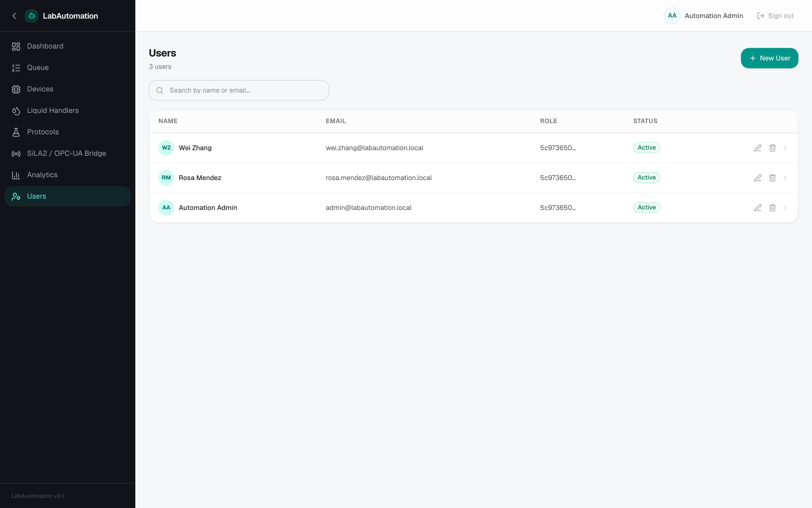Click the search magnifier icon

[x=160, y=90]
